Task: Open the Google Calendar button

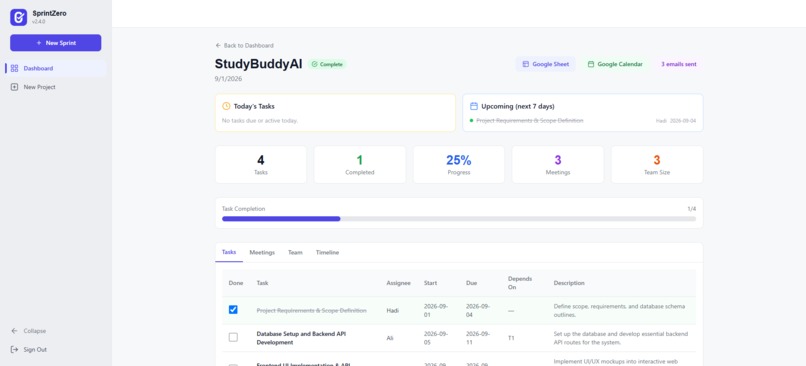Action: click(615, 64)
